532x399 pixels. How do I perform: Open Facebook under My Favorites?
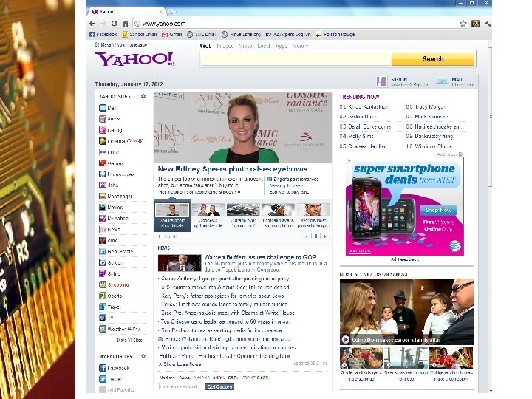coord(115,368)
